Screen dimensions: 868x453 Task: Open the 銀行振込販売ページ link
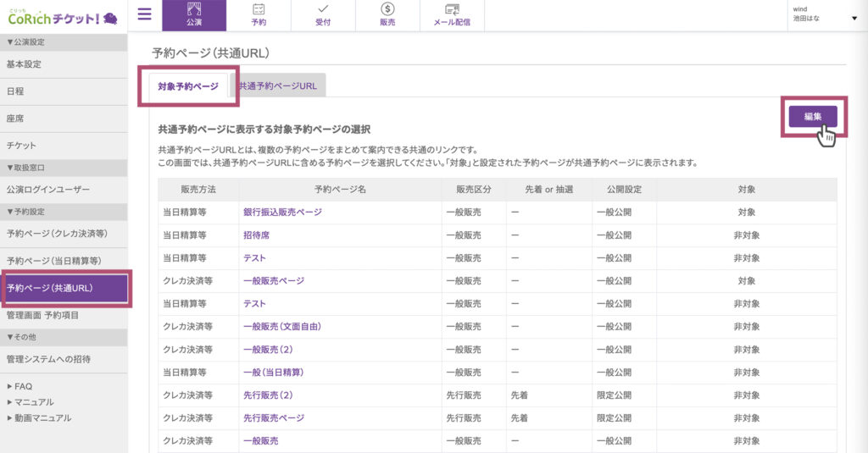tap(282, 213)
